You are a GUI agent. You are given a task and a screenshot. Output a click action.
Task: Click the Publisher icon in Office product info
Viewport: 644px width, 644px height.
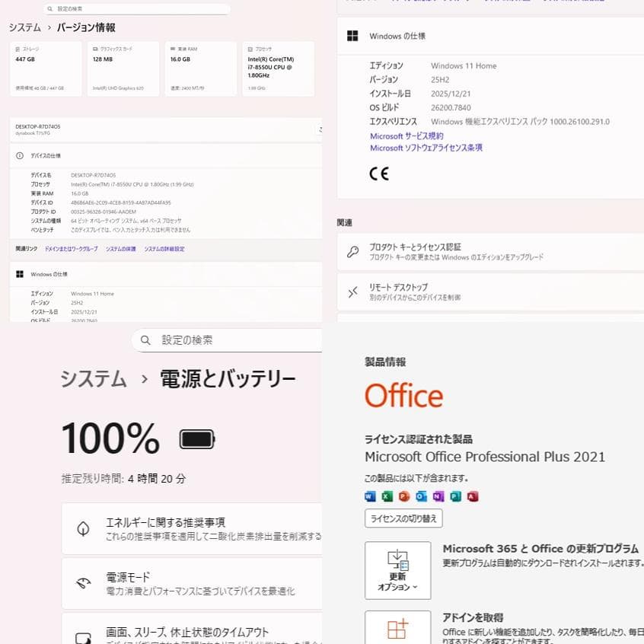tap(455, 496)
